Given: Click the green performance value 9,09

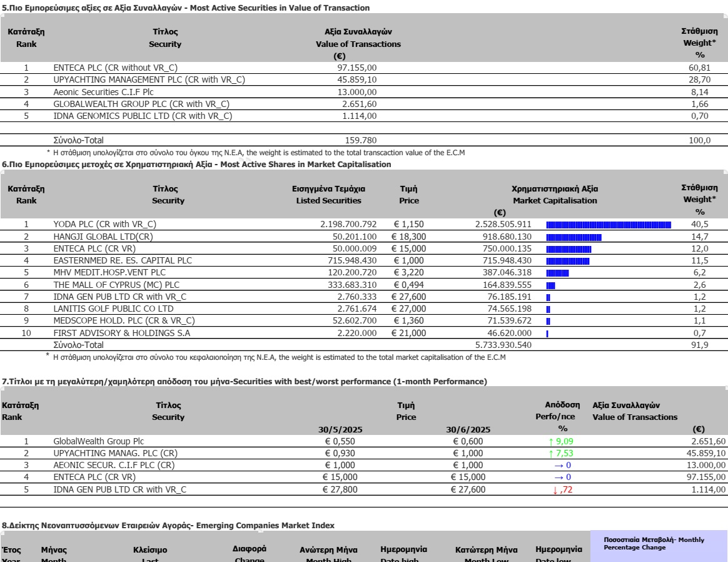Looking at the screenshot, I should (561, 441).
